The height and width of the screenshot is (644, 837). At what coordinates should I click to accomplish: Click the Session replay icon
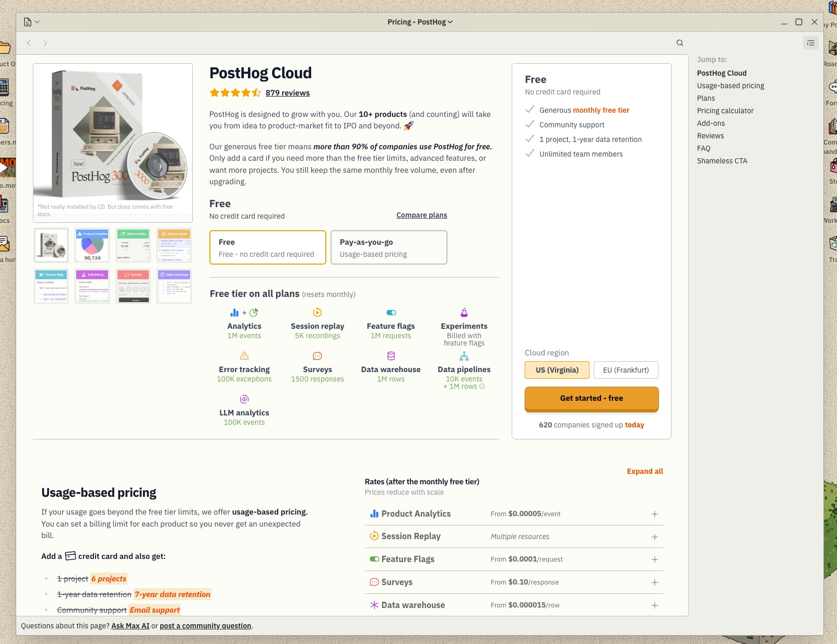coord(317,313)
